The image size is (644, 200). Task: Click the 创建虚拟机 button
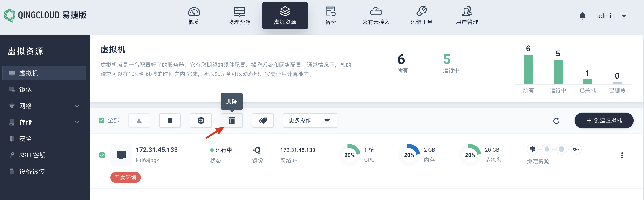point(603,121)
